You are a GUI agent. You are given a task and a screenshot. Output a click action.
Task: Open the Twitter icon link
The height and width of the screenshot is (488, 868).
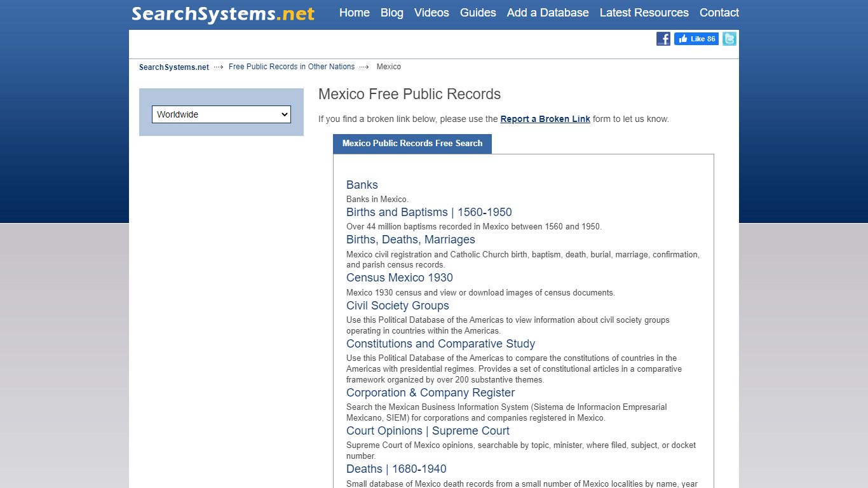729,39
